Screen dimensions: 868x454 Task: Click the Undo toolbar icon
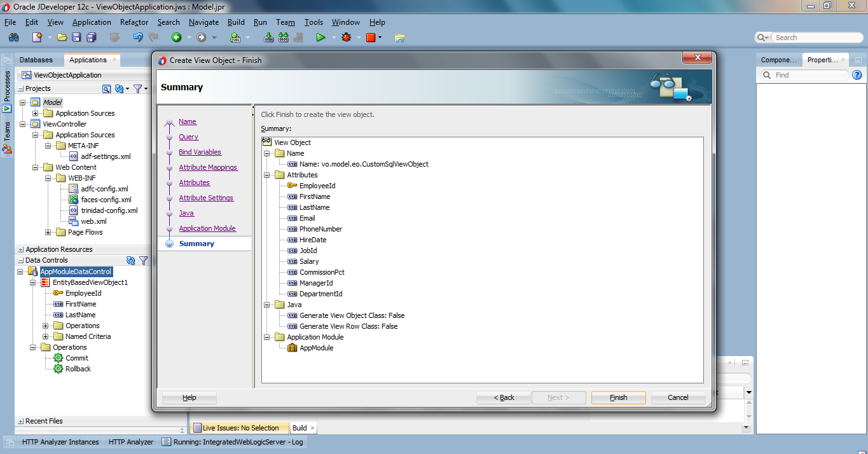click(137, 37)
